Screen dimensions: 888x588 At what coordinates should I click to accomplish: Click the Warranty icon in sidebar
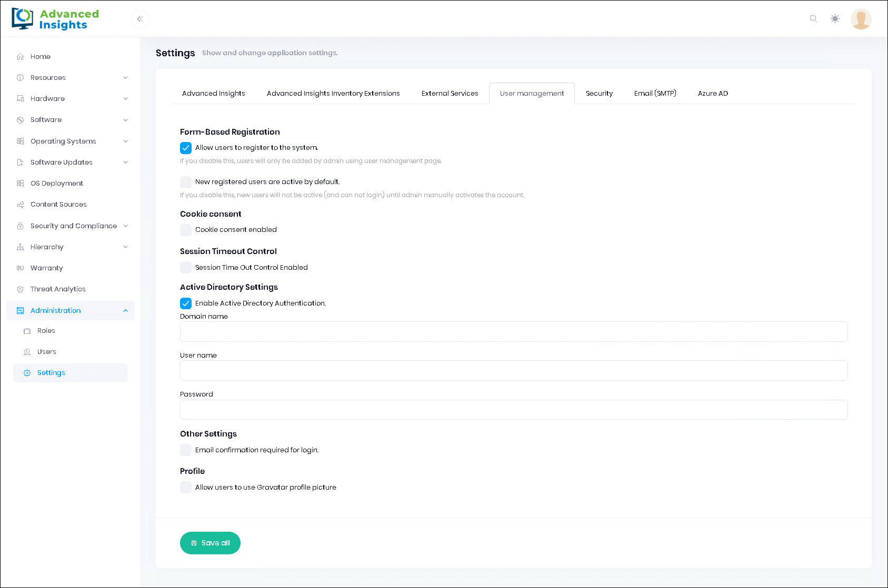(21, 268)
